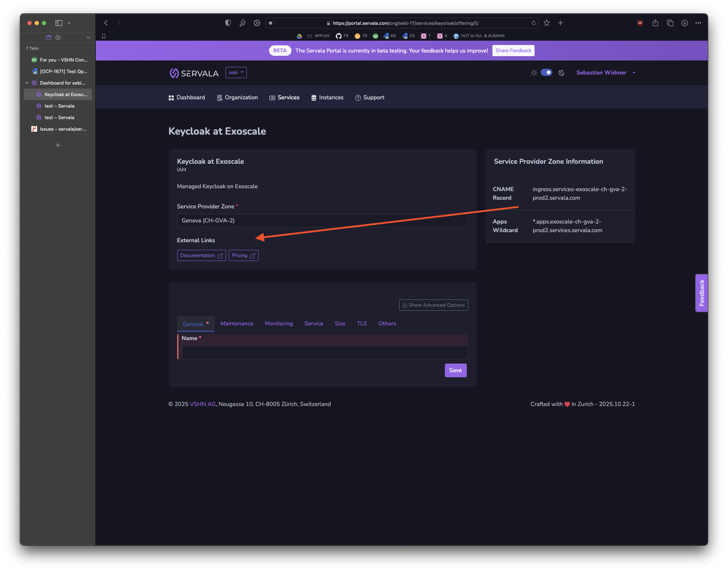
Task: Toggle the light/dark theme switch
Action: 546,72
